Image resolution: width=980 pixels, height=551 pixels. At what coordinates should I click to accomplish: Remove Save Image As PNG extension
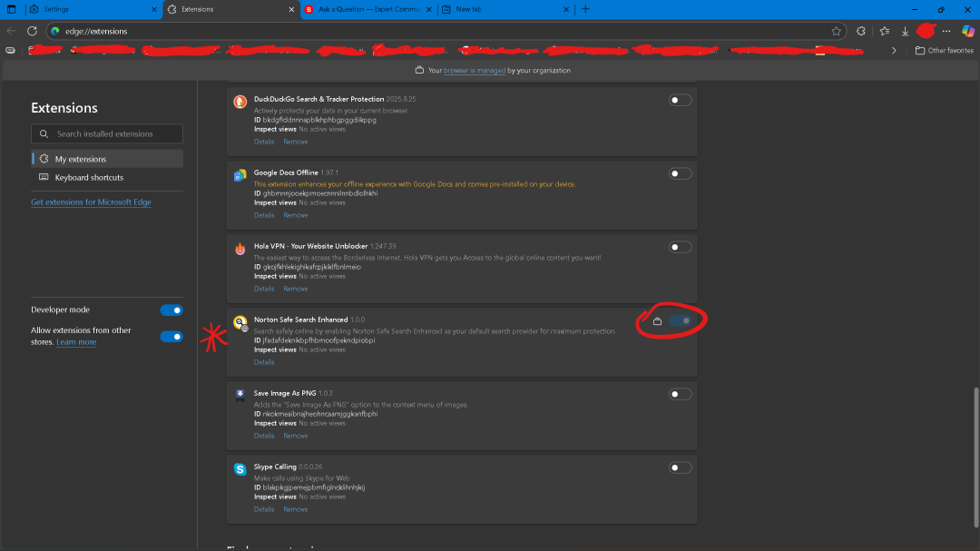pos(296,436)
